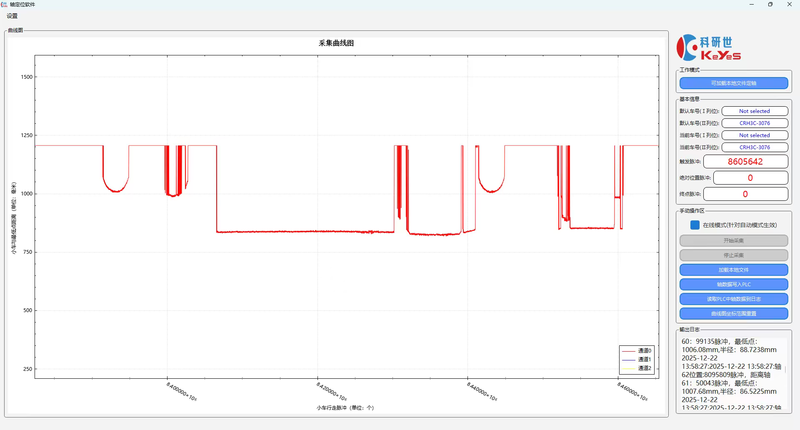800x430 pixels.
Task: Select the 默认车号(I列位) Not selected field
Action: [x=754, y=111]
